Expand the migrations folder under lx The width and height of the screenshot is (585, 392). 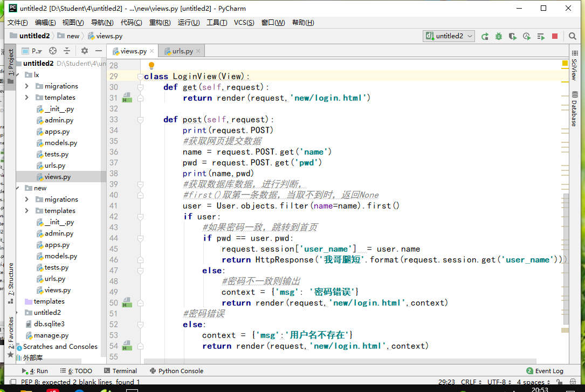pos(27,86)
